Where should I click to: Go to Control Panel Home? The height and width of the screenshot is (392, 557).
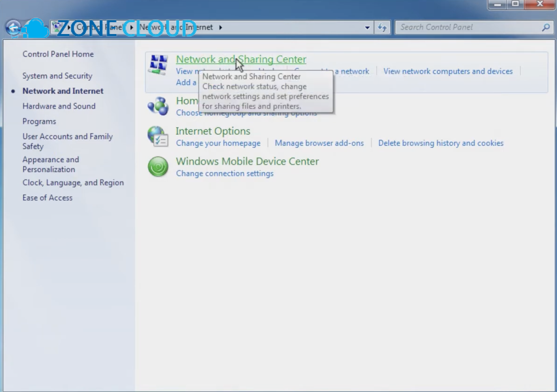pyautogui.click(x=58, y=54)
